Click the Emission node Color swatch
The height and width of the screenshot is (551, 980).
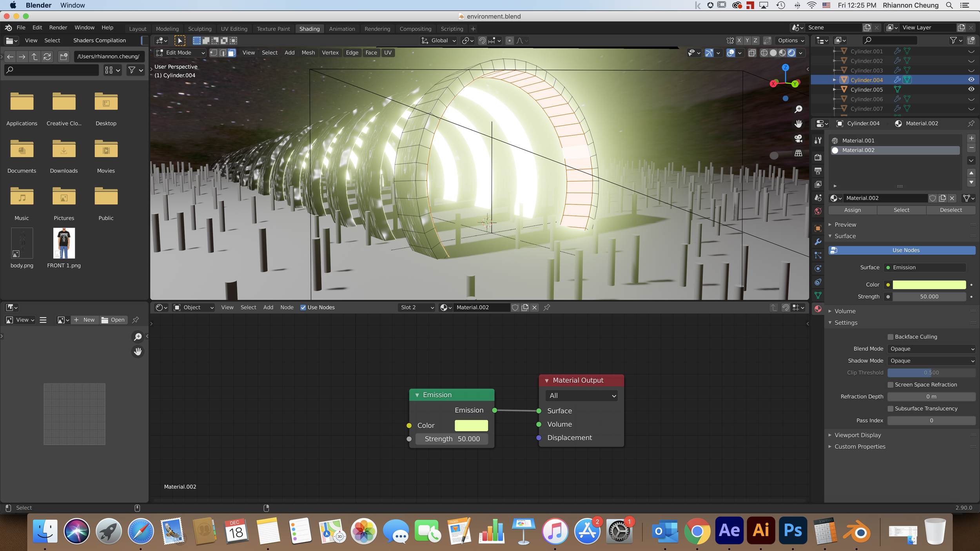[471, 426]
